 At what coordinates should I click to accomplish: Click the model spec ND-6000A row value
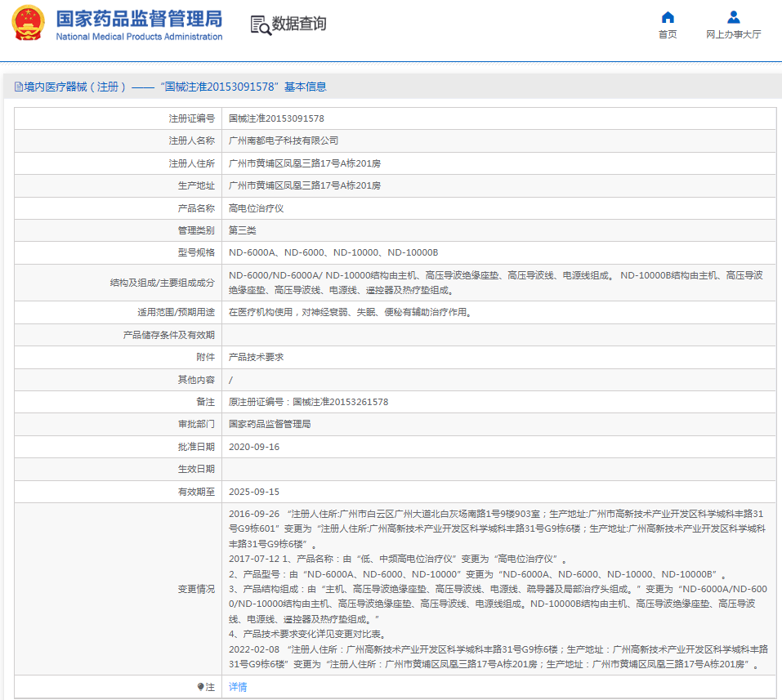pos(333,252)
